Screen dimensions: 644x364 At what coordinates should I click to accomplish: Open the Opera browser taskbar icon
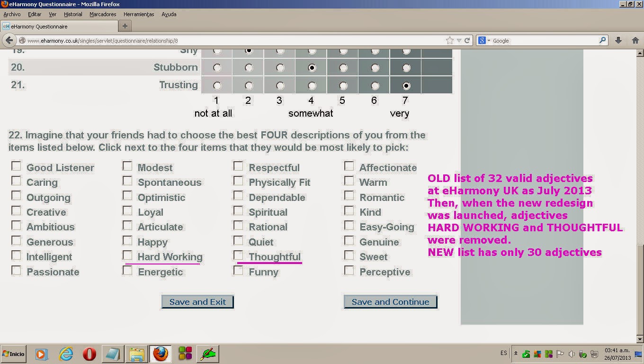(89, 354)
